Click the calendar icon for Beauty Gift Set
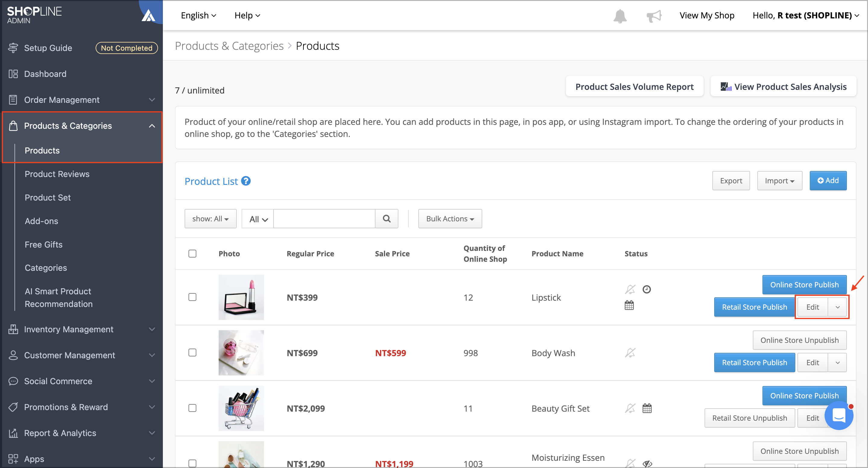The height and width of the screenshot is (468, 868). [x=647, y=408]
